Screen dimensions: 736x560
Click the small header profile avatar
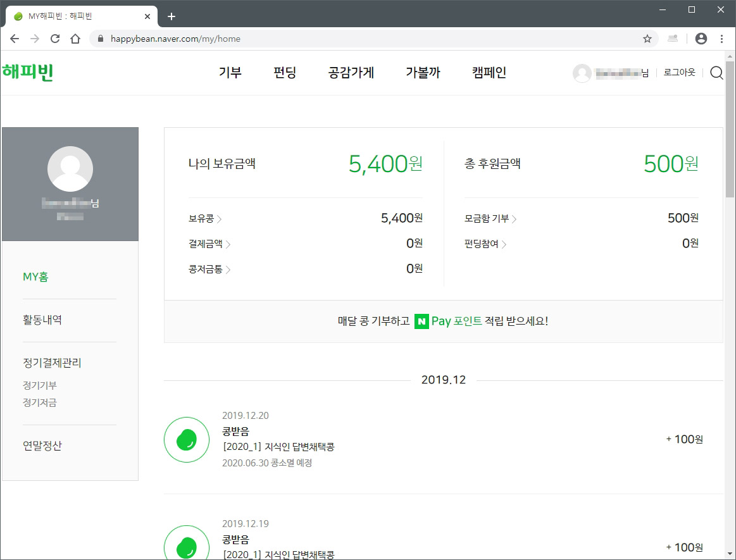pos(582,73)
